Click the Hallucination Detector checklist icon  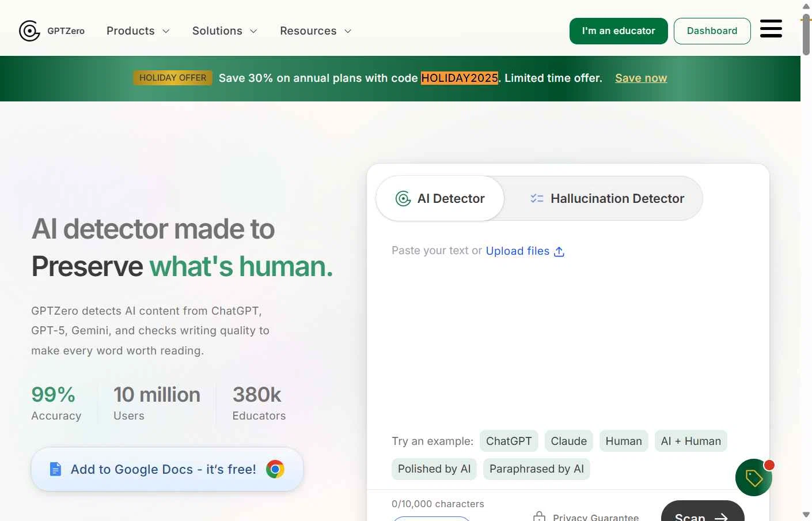[x=537, y=198]
